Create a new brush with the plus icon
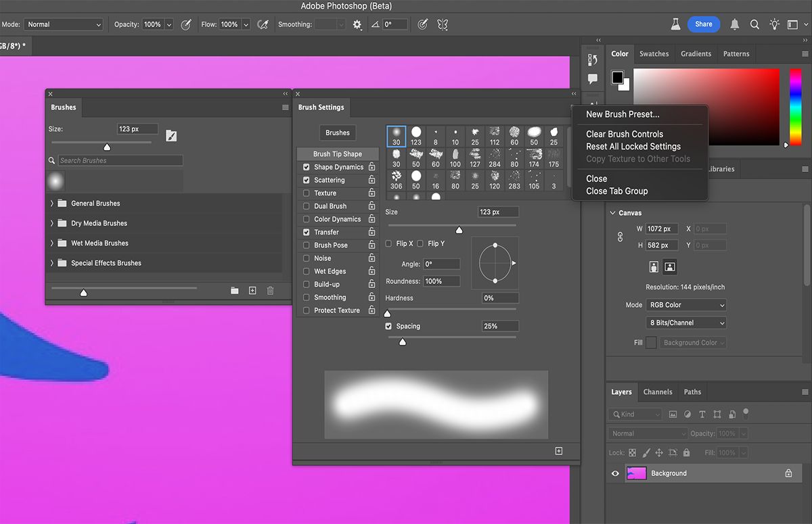The height and width of the screenshot is (524, 812). tap(252, 290)
